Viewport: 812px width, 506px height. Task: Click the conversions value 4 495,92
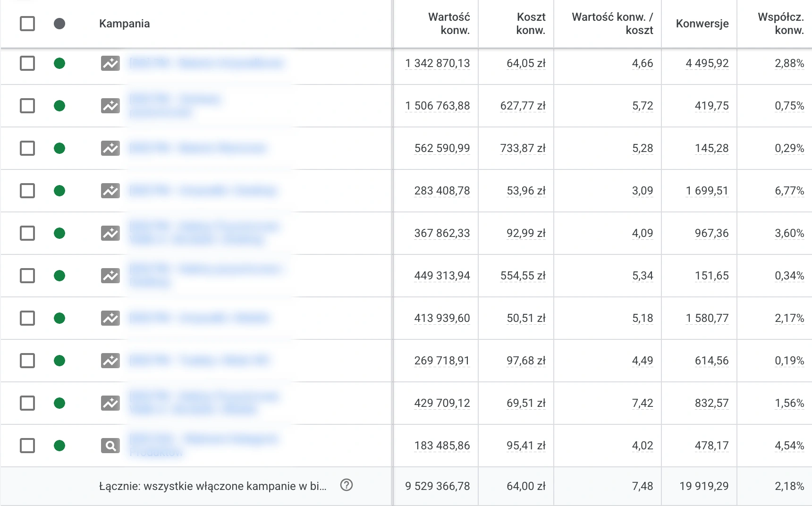coord(707,63)
